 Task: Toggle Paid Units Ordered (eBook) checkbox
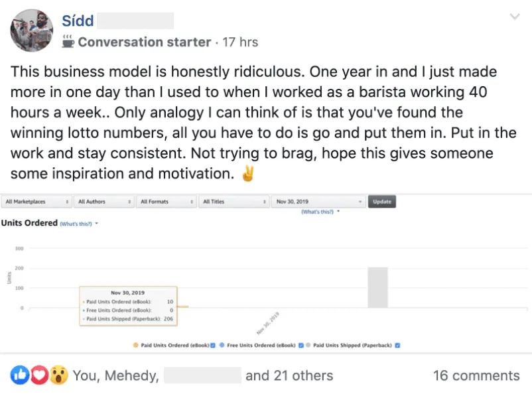[x=214, y=346]
